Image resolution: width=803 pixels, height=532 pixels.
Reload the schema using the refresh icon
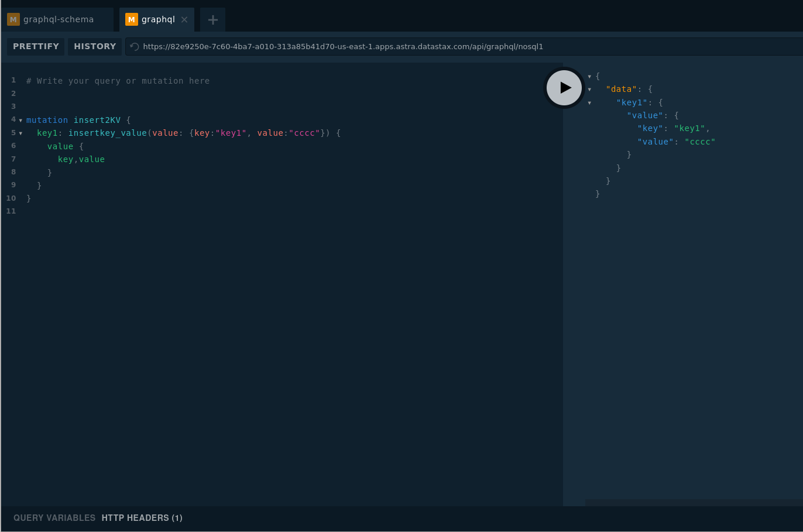pyautogui.click(x=133, y=47)
